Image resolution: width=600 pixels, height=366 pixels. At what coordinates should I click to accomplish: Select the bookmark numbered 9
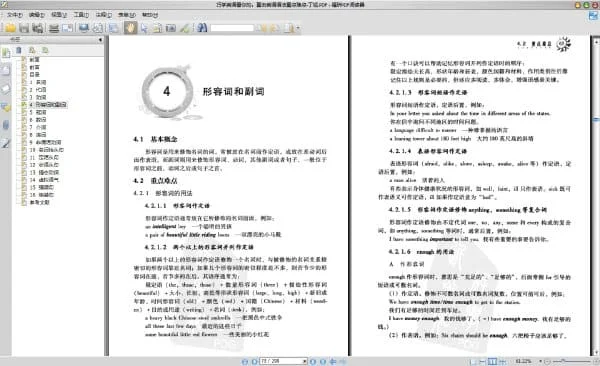coord(46,142)
